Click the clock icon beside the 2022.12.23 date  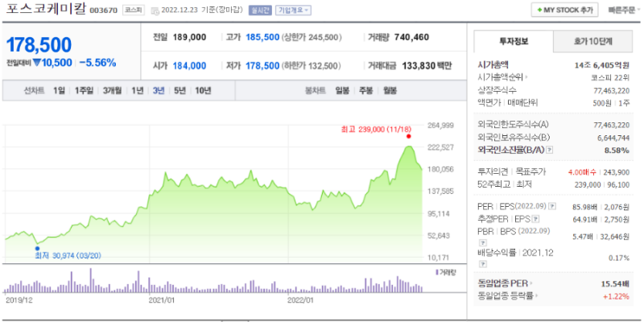(155, 10)
